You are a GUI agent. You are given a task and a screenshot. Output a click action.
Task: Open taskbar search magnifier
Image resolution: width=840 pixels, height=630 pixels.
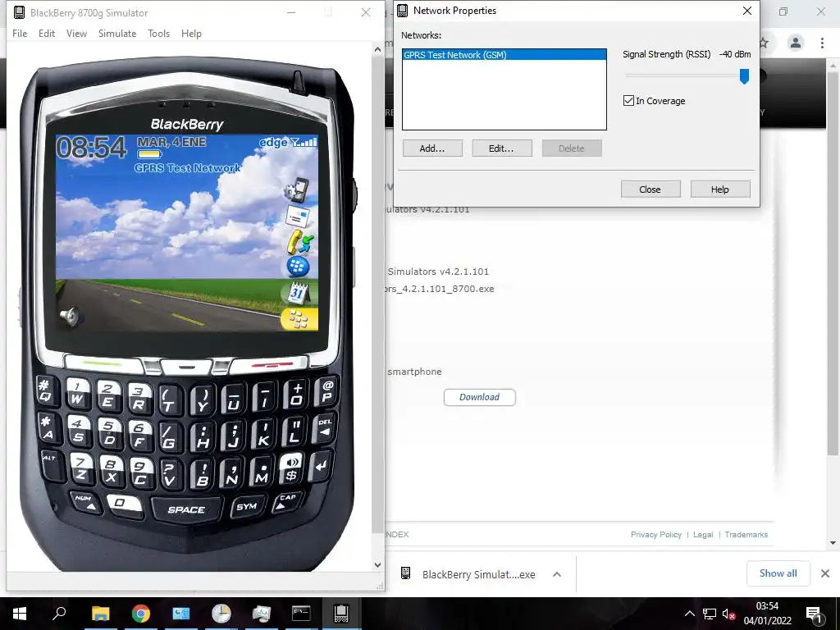59,614
